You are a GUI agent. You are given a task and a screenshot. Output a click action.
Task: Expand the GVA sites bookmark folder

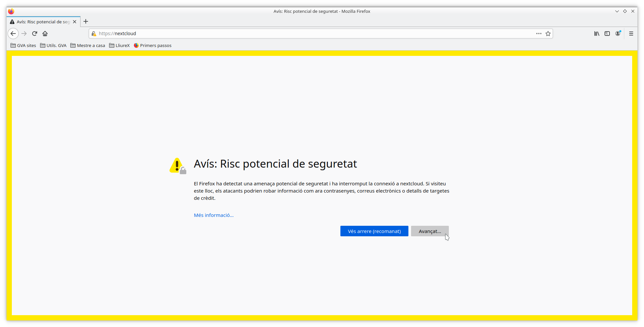click(x=23, y=45)
